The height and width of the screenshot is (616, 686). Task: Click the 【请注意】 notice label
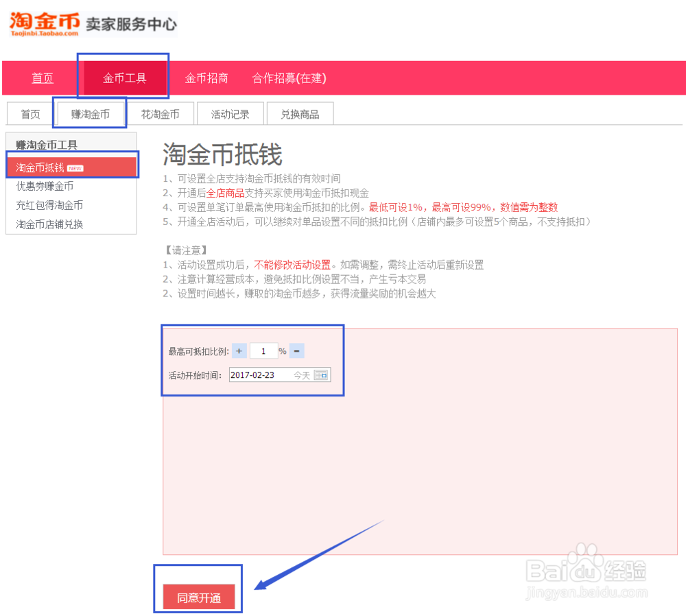[186, 250]
